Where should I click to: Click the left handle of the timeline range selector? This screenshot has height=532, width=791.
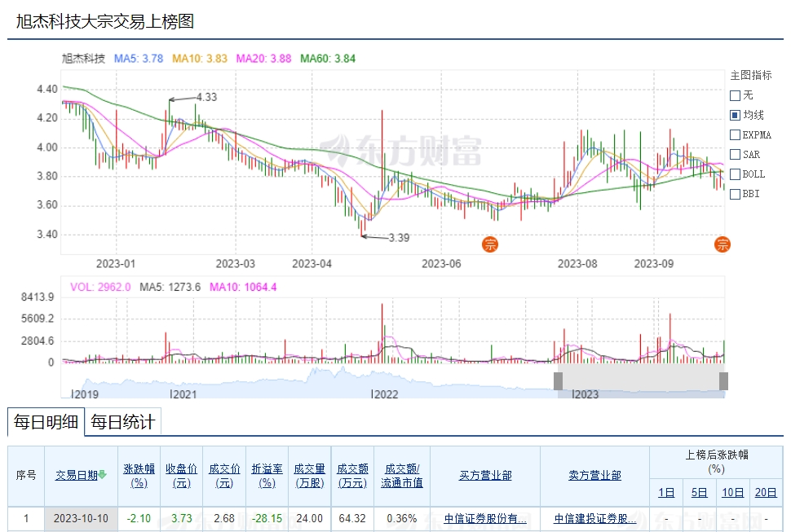(558, 380)
